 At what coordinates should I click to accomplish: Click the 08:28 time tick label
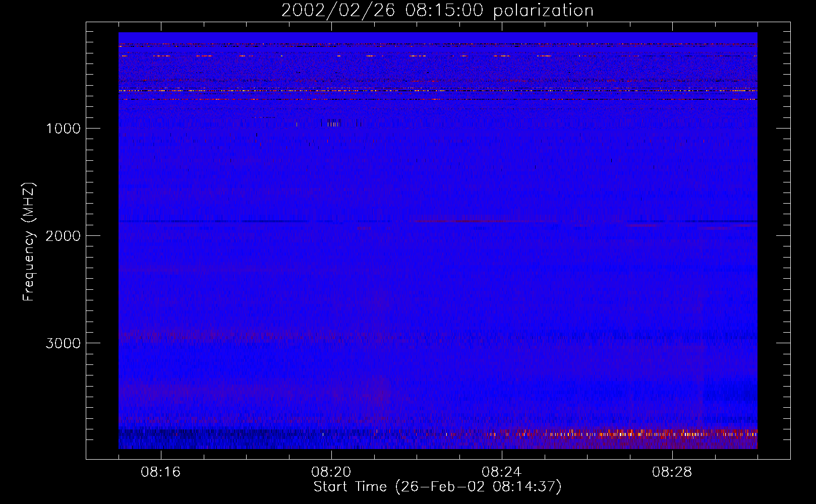pyautogui.click(x=672, y=472)
